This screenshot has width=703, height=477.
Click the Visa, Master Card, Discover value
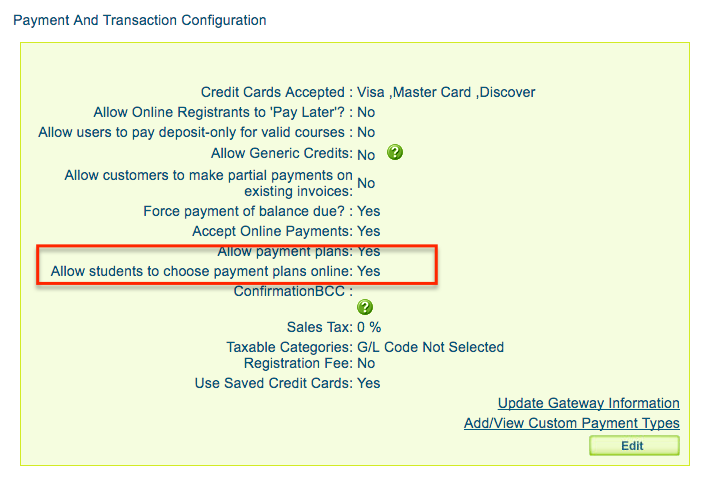click(x=446, y=92)
